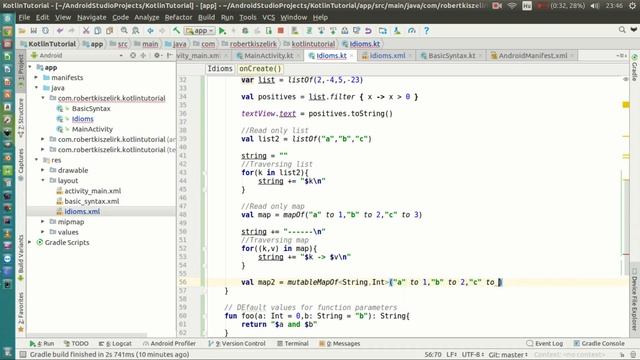Expand the drawable folder
640x360 pixels.
click(x=43, y=170)
